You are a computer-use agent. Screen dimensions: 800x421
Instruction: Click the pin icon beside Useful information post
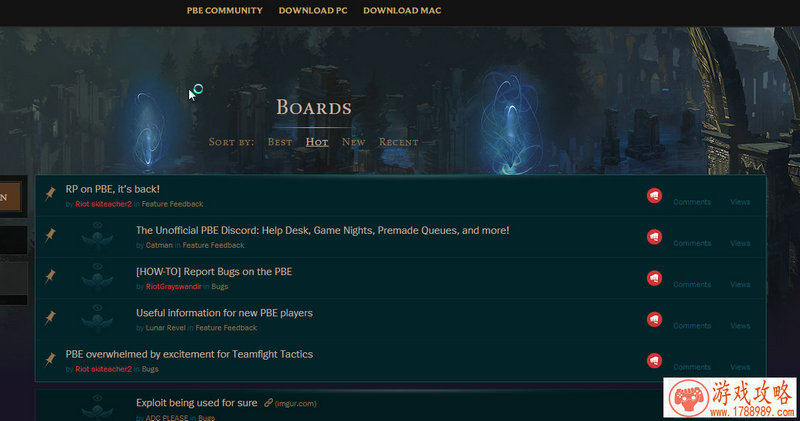coord(50,318)
